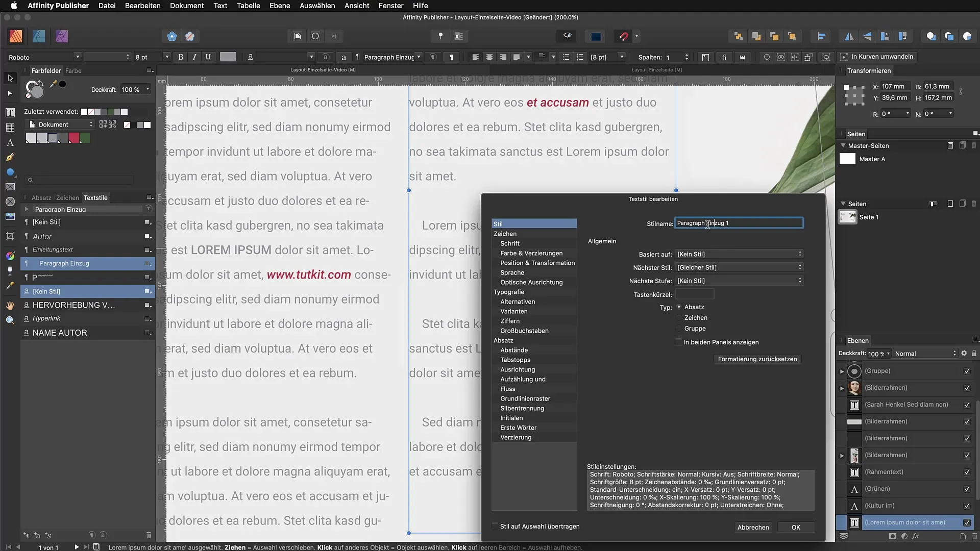Select Schrift category in dialog
The width and height of the screenshot is (980, 551).
[x=510, y=243]
